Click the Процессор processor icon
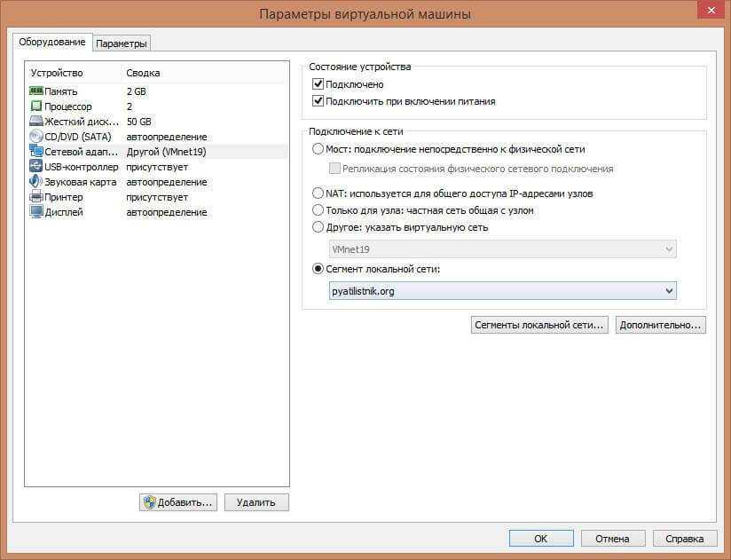 (x=36, y=106)
